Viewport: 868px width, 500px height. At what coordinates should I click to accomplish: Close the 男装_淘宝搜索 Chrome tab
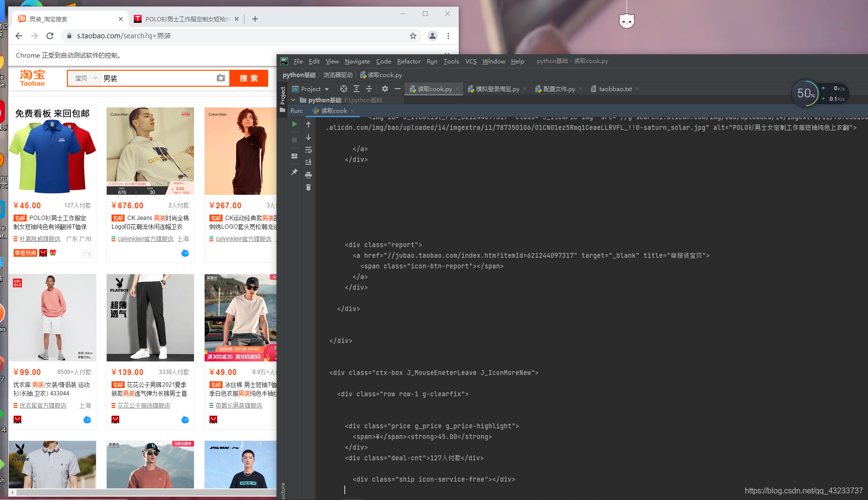pyautogui.click(x=121, y=19)
